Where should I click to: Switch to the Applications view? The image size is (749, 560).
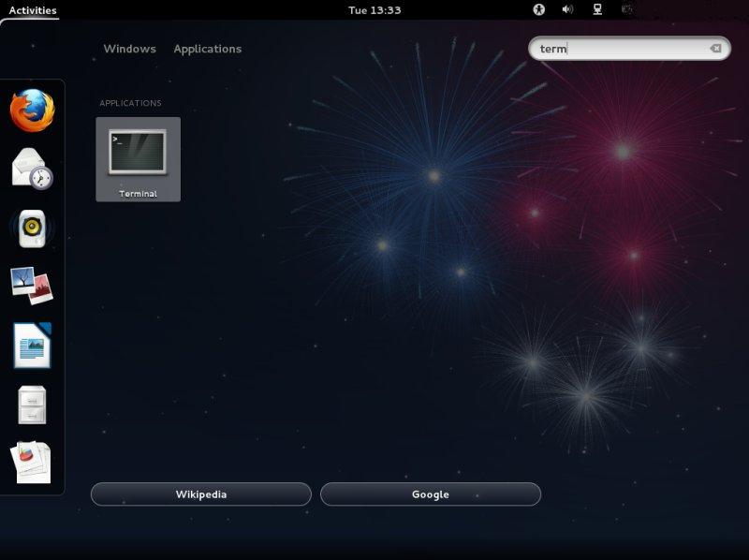coord(207,49)
